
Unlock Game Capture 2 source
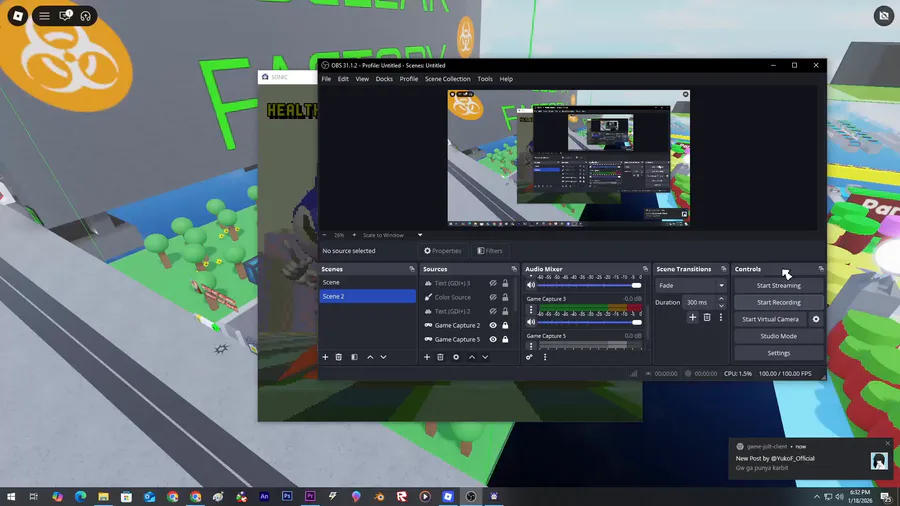505,325
